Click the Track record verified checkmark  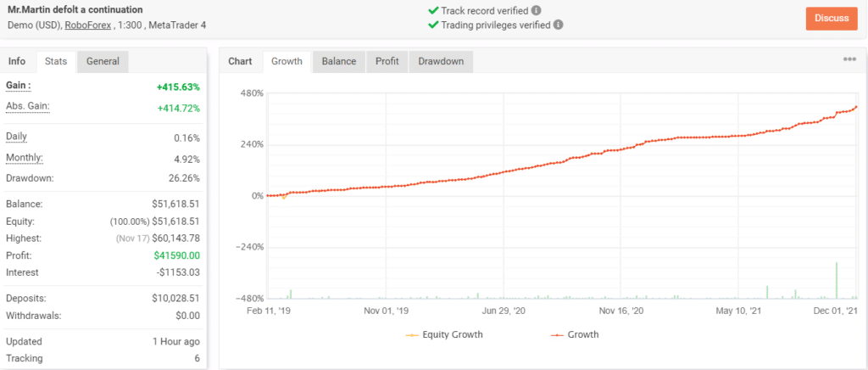[434, 11]
